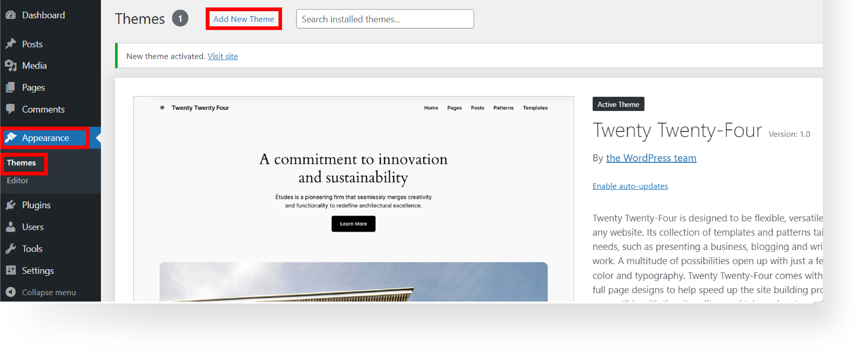Open the WordPress team author link
This screenshot has width=868, height=354.
coord(651,158)
